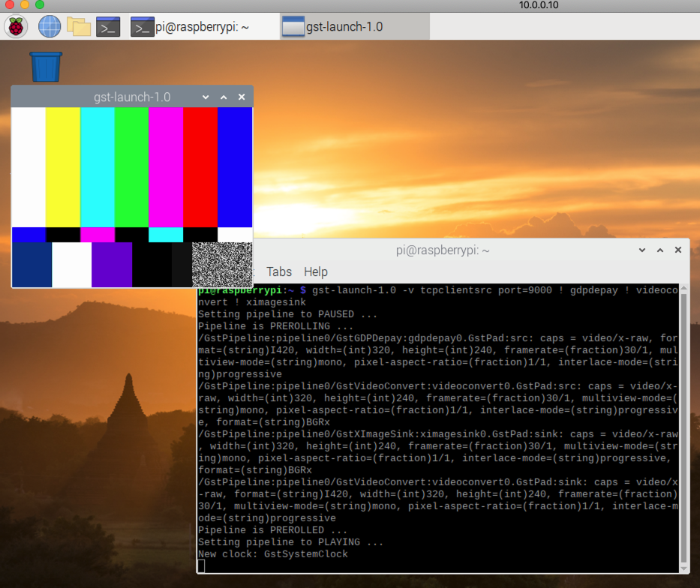Click the 'Pipeline is PREROLLED ...' line

(x=272, y=530)
